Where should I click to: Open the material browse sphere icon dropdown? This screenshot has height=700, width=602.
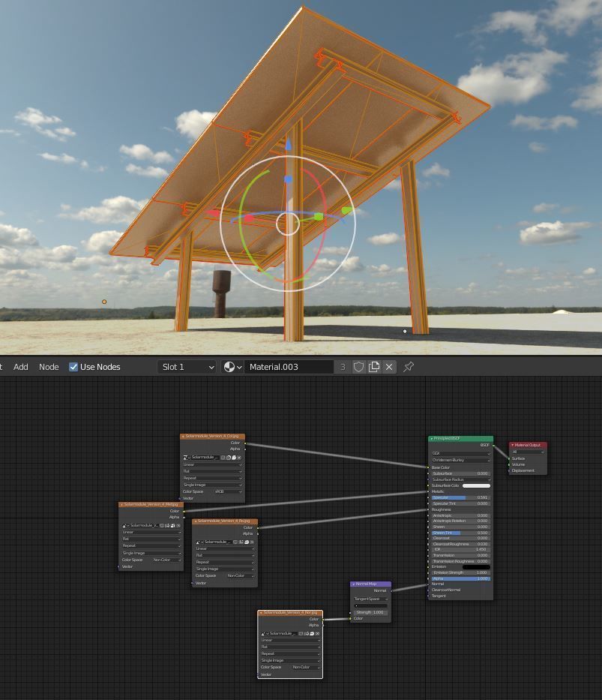[x=232, y=367]
